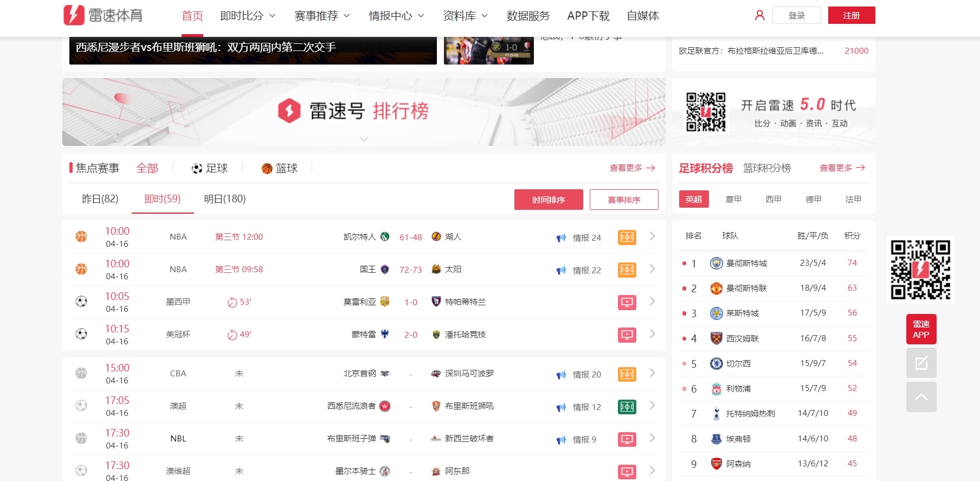Switch to 赛事排序 sort mode
Image resolution: width=980 pixels, height=481 pixels.
tap(623, 200)
